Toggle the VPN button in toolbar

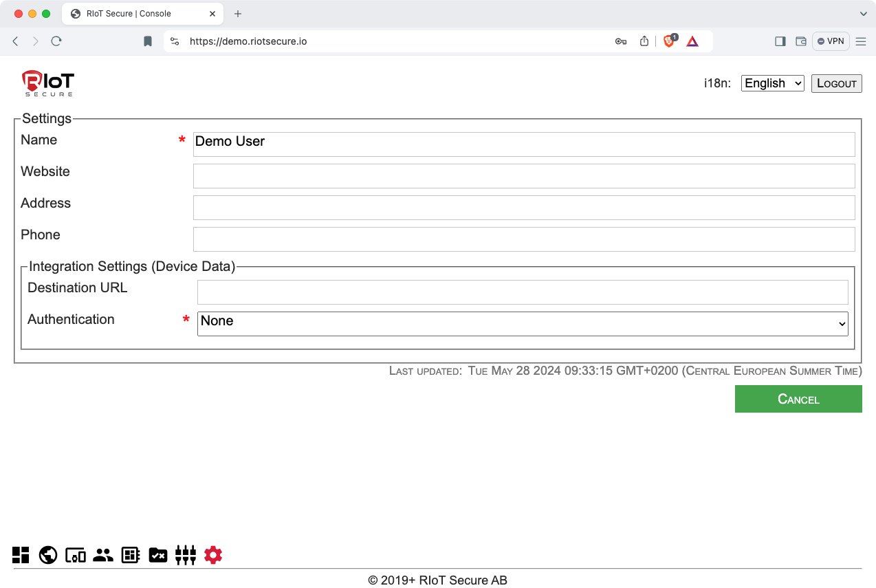click(x=831, y=41)
